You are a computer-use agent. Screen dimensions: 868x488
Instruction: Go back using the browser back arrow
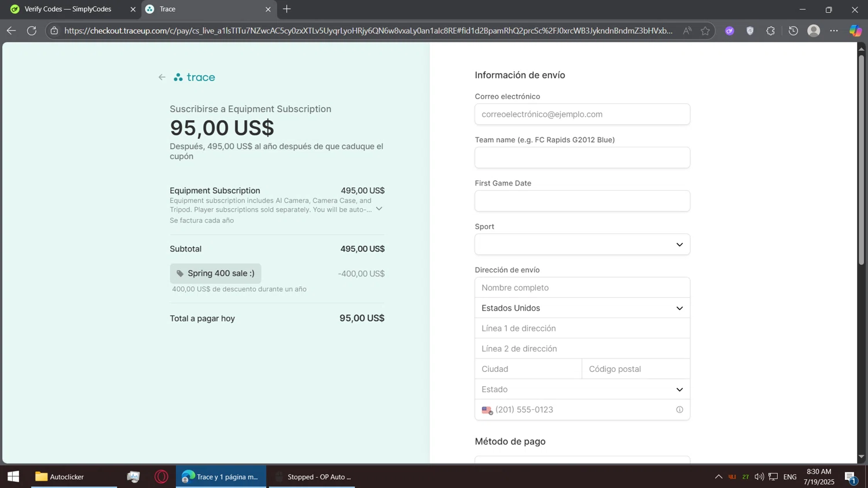11,31
